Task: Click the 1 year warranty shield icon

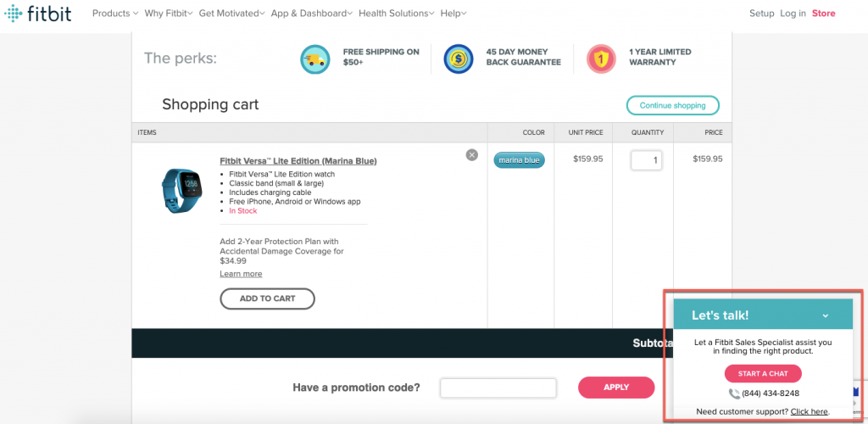Action: (x=601, y=59)
